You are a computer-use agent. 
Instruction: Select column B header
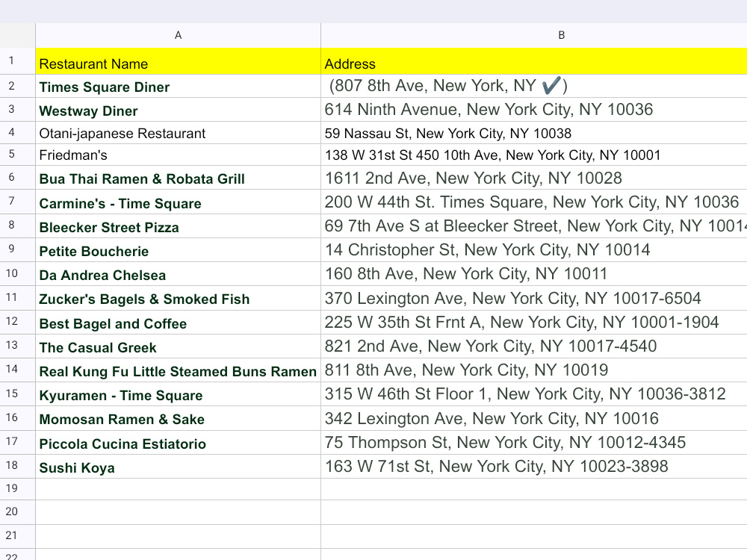pos(534,35)
